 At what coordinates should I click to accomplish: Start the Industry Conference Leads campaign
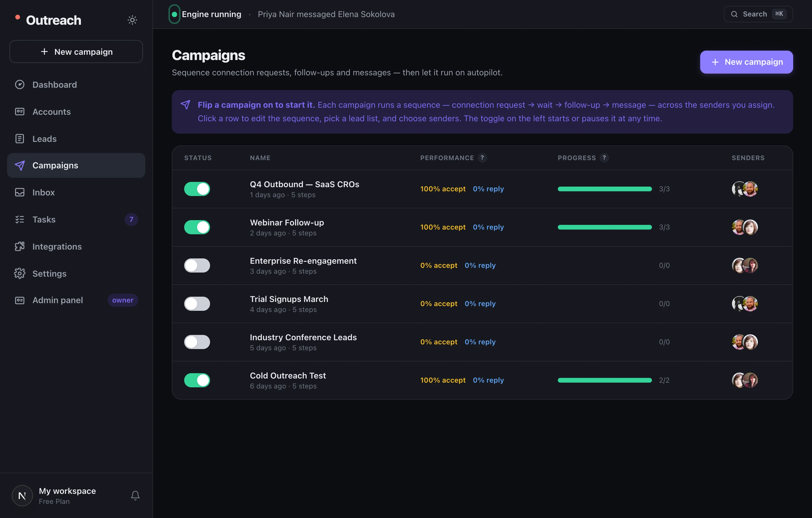pos(197,342)
